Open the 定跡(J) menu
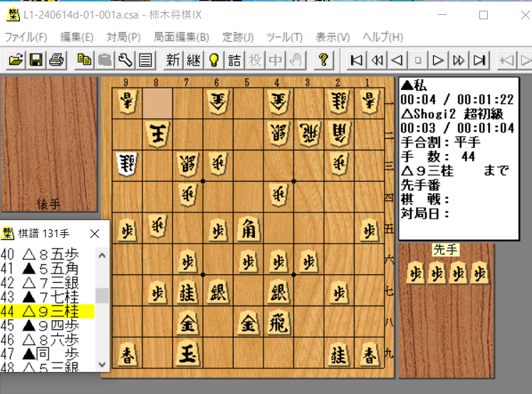The width and height of the screenshot is (532, 394). click(x=238, y=37)
